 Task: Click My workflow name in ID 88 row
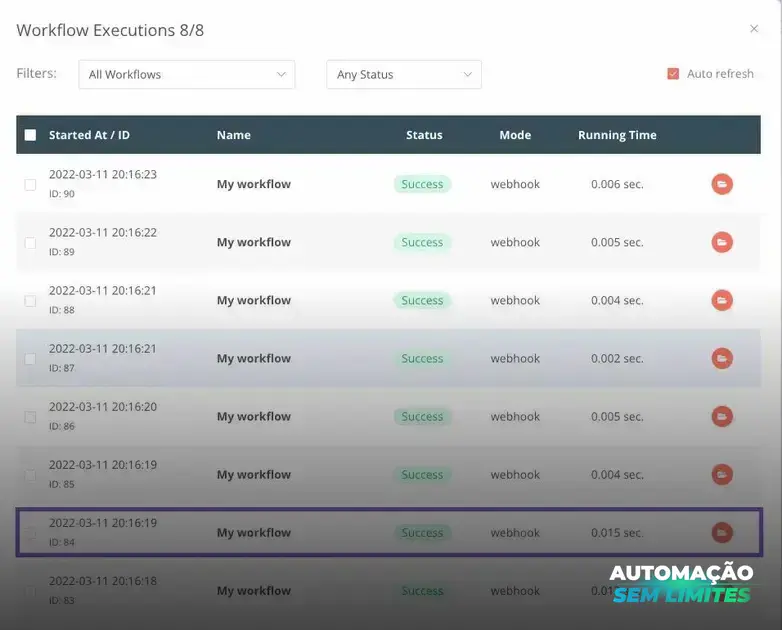click(x=253, y=300)
